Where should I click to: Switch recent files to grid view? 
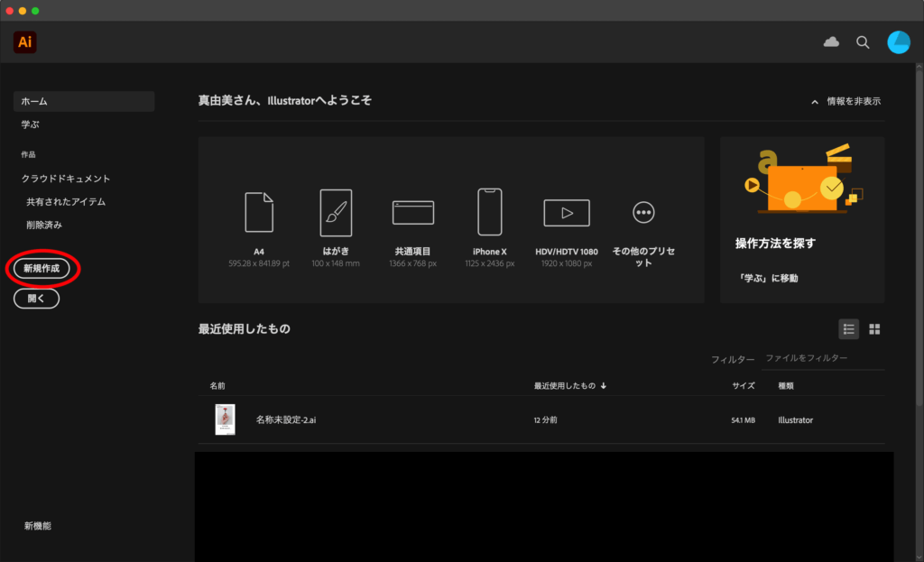coord(874,329)
